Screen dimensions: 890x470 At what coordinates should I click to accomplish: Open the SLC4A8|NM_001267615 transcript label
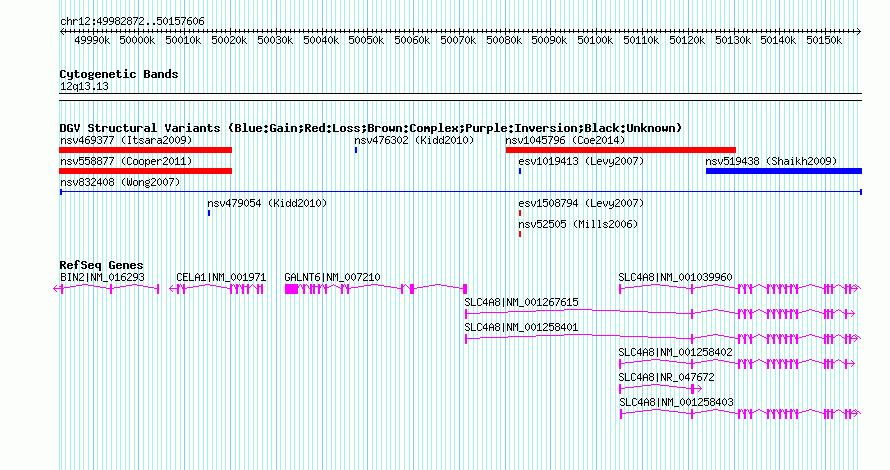pyautogui.click(x=522, y=303)
